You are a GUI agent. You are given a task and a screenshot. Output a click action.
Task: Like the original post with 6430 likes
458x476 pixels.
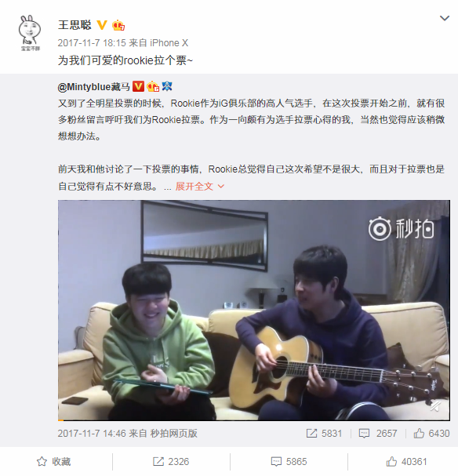pos(431,433)
